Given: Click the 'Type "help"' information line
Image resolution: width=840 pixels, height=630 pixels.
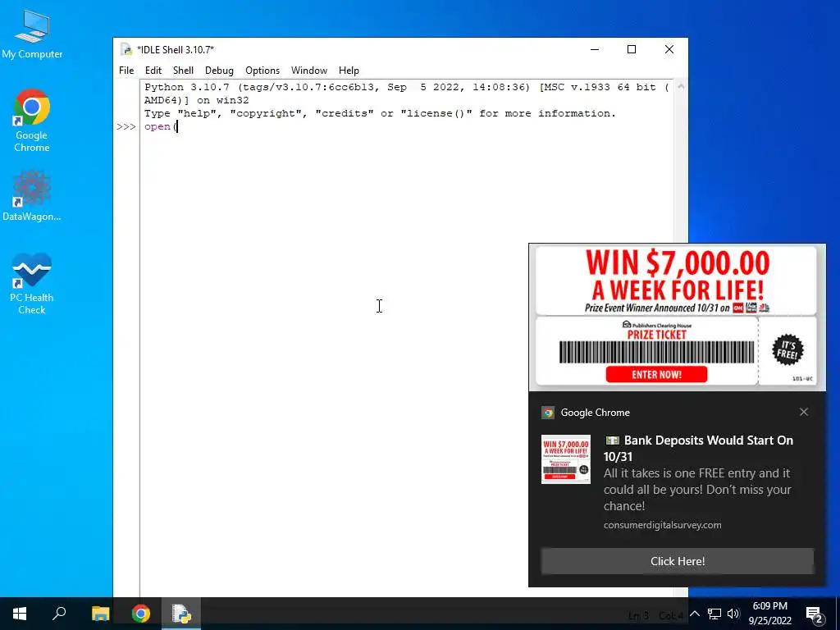Looking at the screenshot, I should (x=380, y=113).
